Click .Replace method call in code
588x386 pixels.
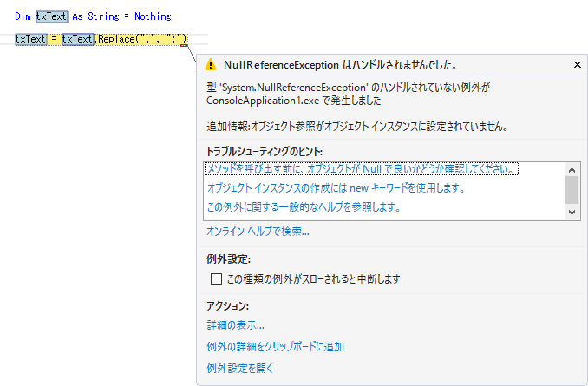114,39
